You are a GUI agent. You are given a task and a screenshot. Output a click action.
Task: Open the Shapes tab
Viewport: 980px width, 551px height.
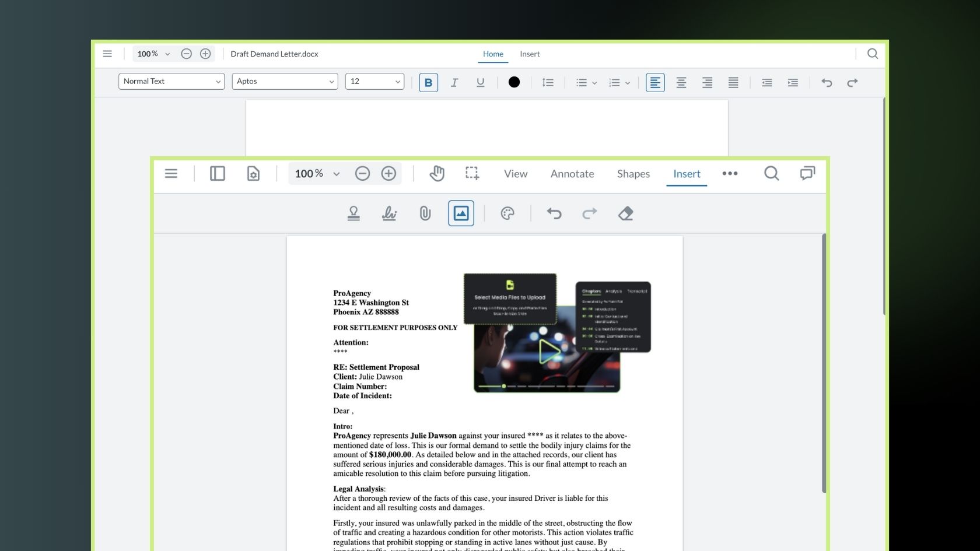coord(633,174)
